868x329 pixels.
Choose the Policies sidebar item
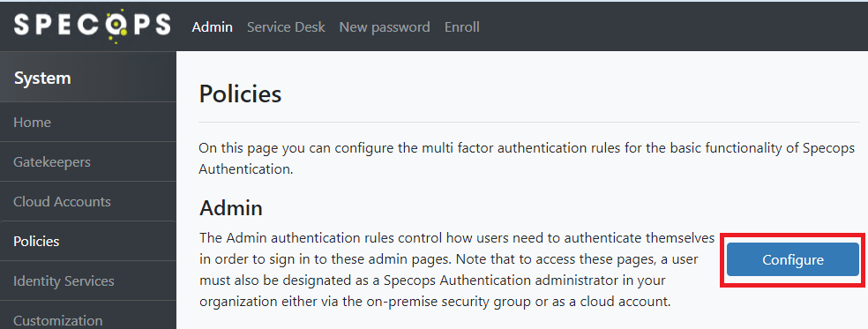(88, 242)
